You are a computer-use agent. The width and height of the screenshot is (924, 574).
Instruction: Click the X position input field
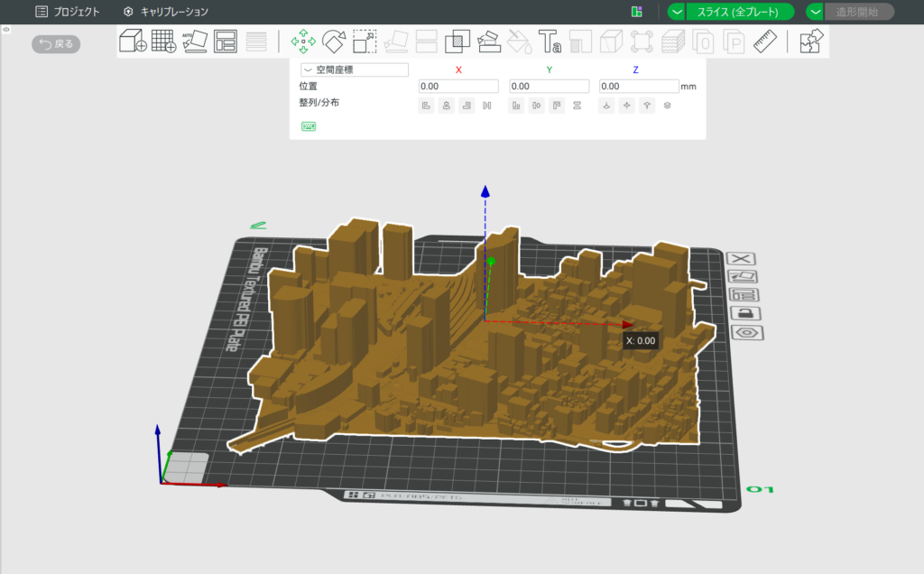click(x=458, y=87)
